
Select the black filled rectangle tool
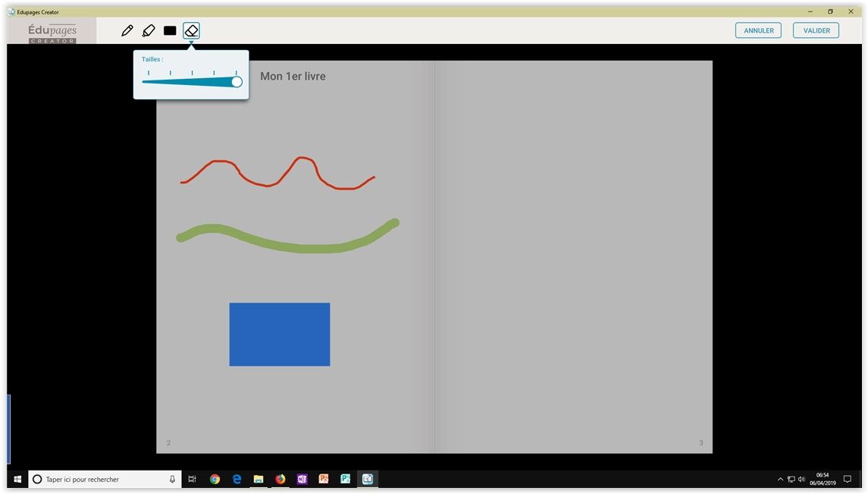pos(170,30)
